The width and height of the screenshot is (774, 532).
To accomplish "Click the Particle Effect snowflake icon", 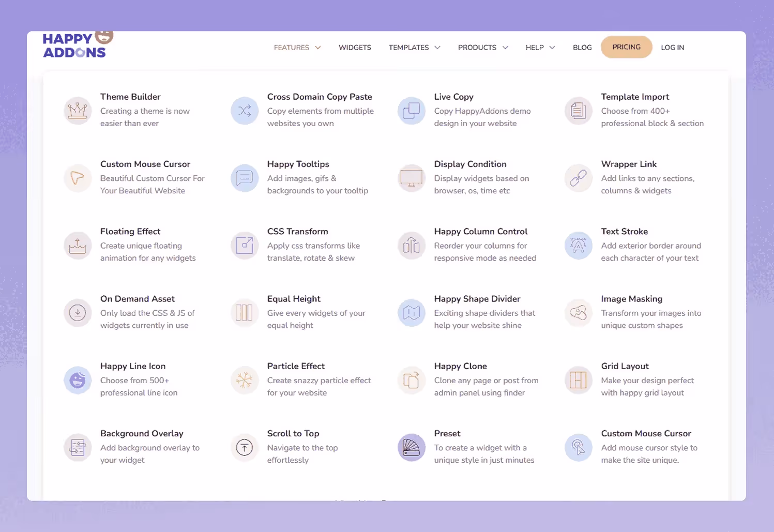I will pyautogui.click(x=245, y=380).
